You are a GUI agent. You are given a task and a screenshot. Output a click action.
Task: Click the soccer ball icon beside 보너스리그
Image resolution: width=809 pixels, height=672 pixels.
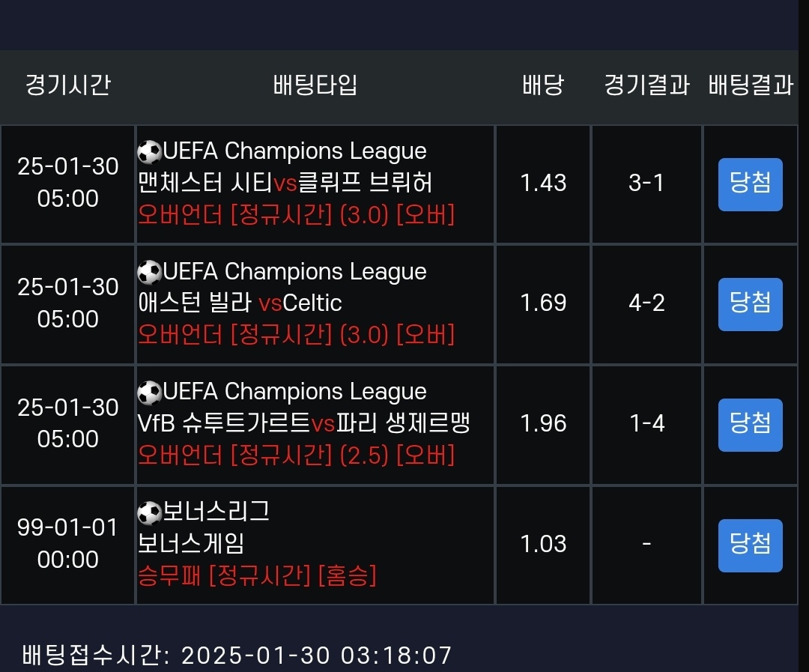pyautogui.click(x=150, y=512)
